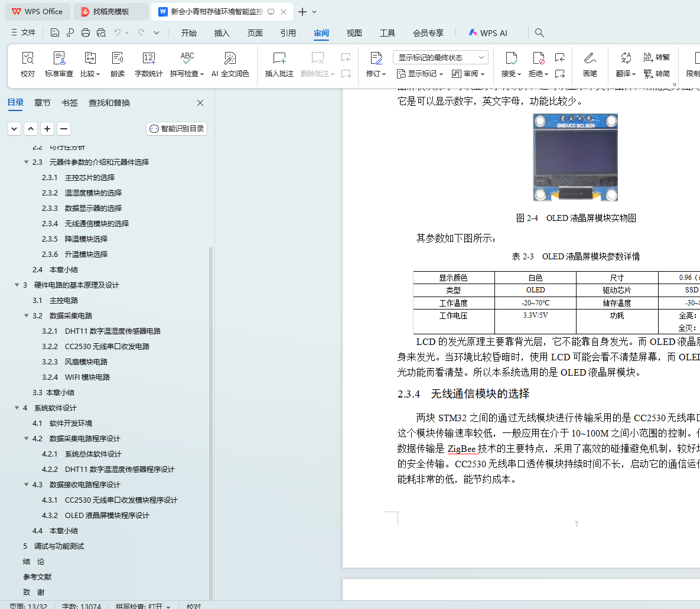700x609 pixels.
Task: Click the collapse-all minus button in outline
Action: [x=64, y=129]
